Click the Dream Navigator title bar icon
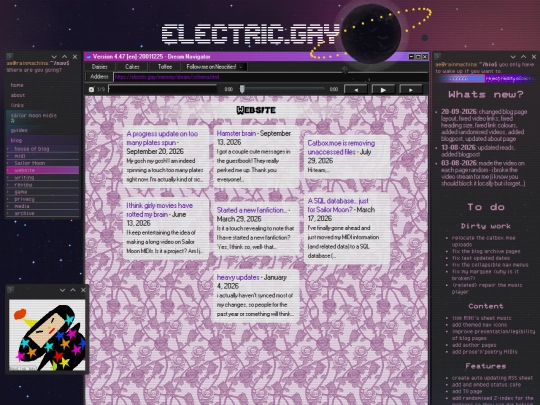This screenshot has height=405, width=540. (89, 56)
